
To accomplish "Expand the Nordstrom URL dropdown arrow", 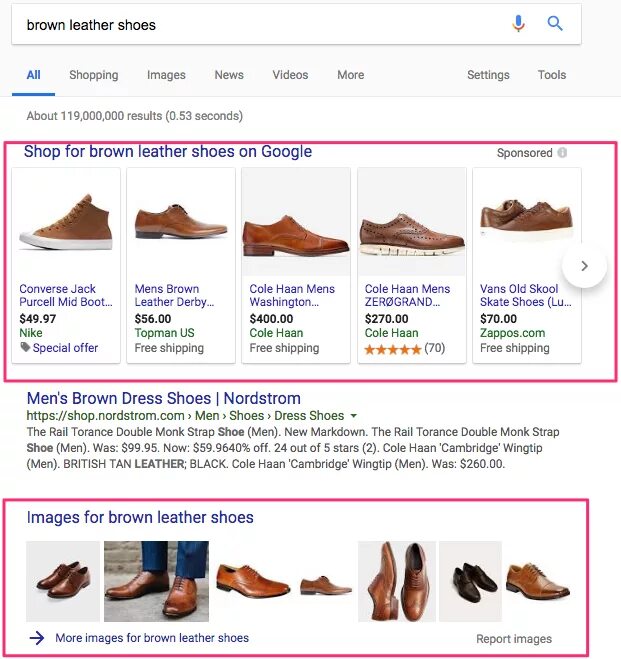I will point(354,416).
